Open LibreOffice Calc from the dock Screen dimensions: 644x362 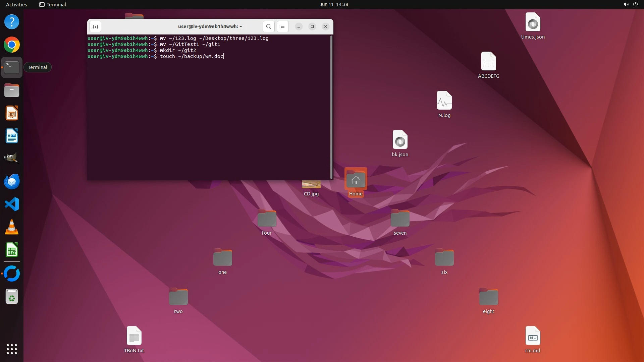(x=12, y=250)
